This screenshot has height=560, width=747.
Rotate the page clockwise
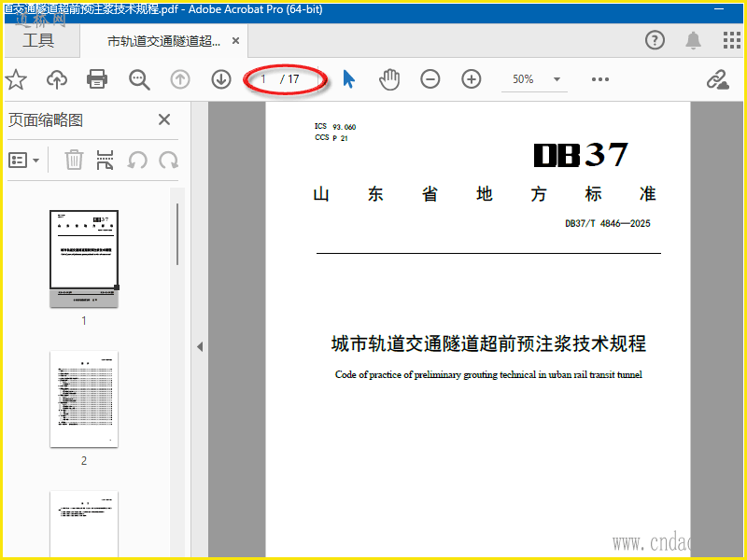point(169,161)
